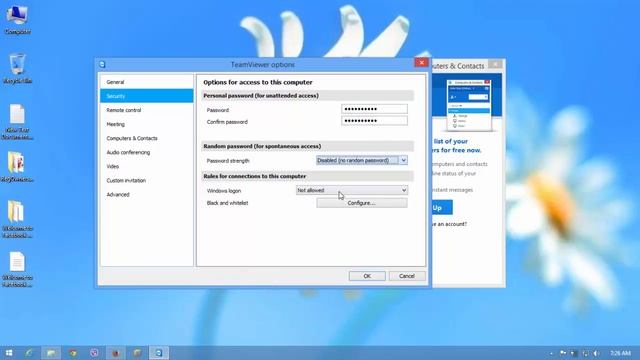This screenshot has height=360, width=640.
Task: Select the bottom text document desktop icon
Action: 17,269
